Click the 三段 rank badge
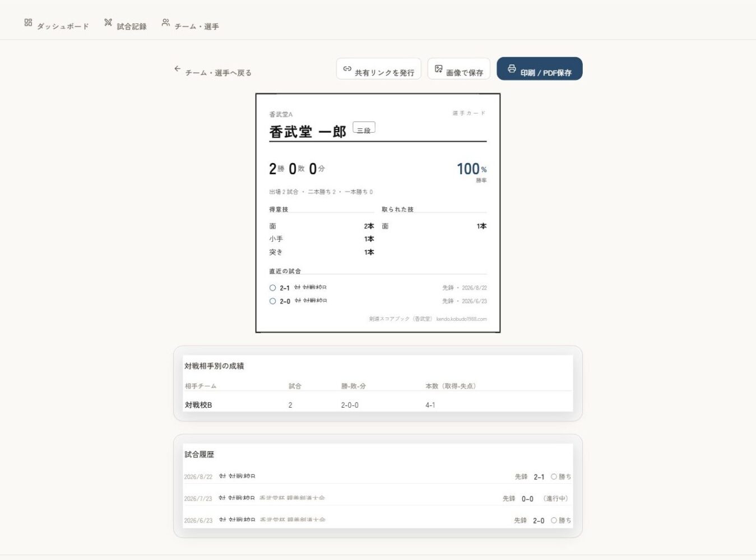This screenshot has width=756, height=560. [364, 128]
